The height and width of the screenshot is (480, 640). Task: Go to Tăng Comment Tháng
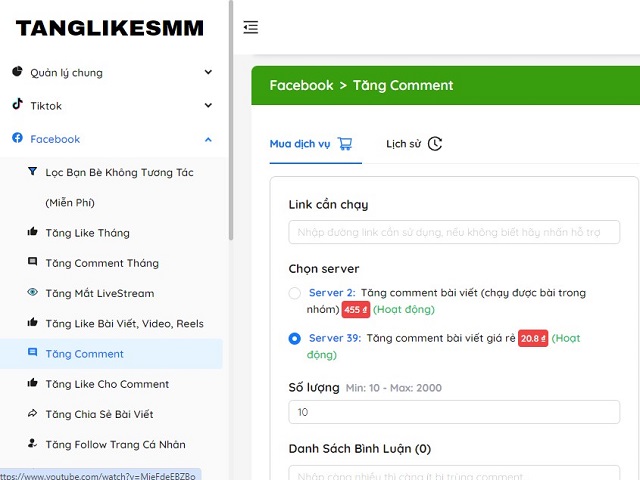click(x=102, y=263)
